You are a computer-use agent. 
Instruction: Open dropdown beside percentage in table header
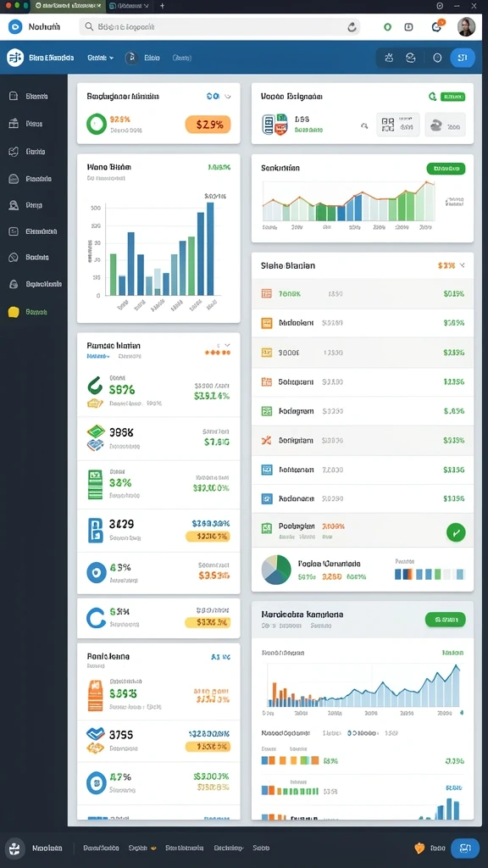pos(462,265)
